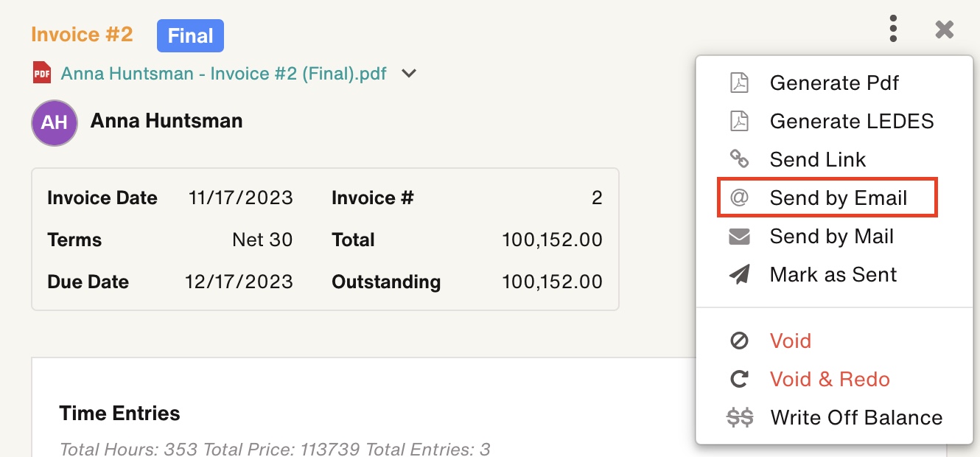Click the dollar signs Write Off icon

pyautogui.click(x=740, y=418)
